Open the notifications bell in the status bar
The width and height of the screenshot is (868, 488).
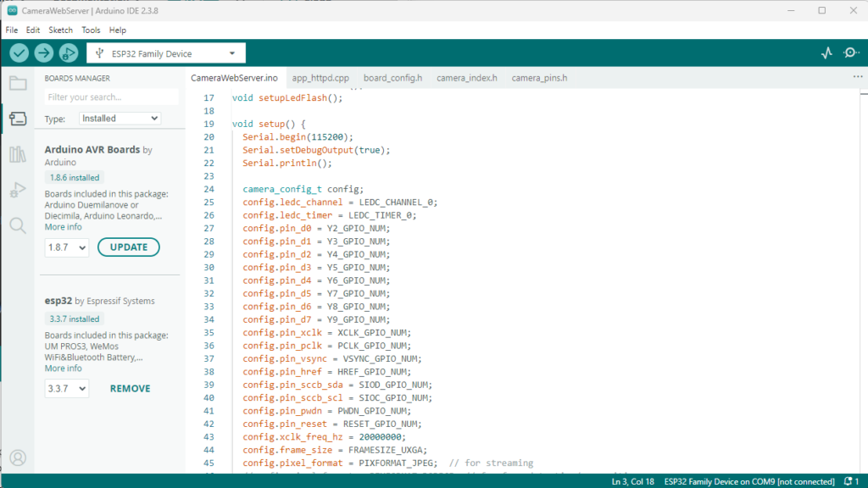848,481
